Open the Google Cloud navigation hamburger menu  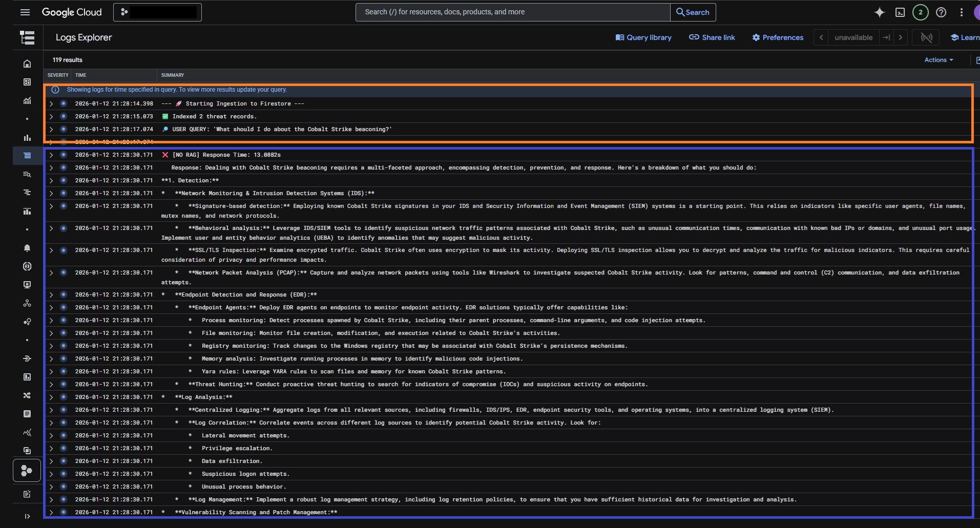[25, 12]
